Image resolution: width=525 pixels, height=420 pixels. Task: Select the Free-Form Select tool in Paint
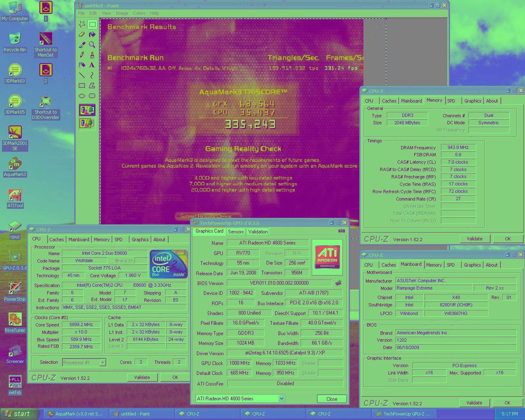tap(82, 24)
